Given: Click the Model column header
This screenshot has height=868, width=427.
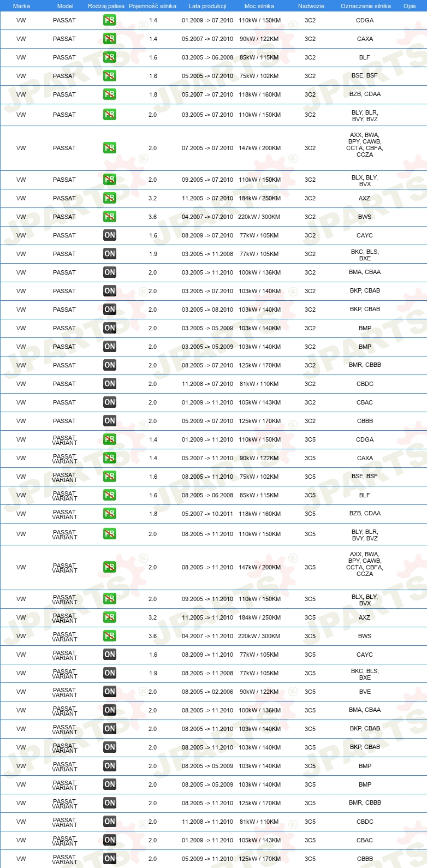Looking at the screenshot, I should click(65, 6).
